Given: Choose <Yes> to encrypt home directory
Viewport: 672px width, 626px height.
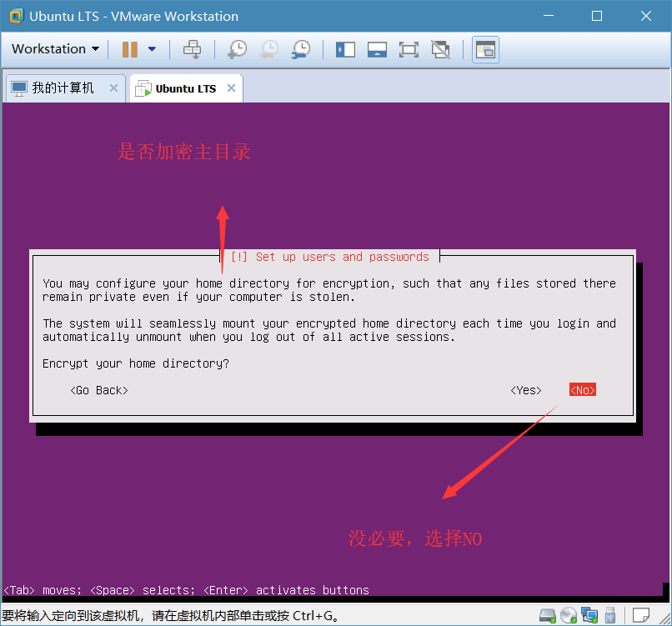Looking at the screenshot, I should (526, 390).
